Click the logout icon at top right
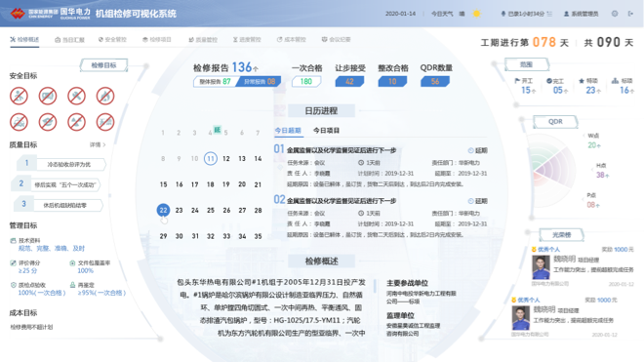The height and width of the screenshot is (362, 644). [x=630, y=14]
